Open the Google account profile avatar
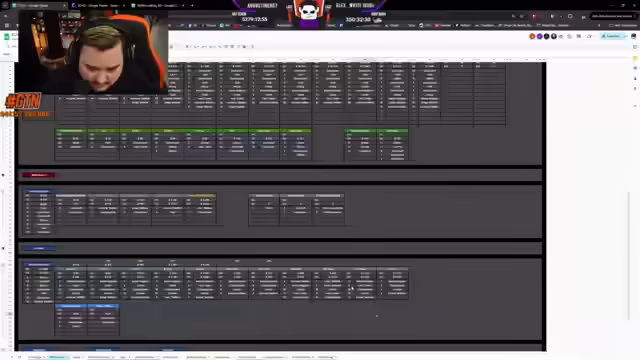 [633, 36]
